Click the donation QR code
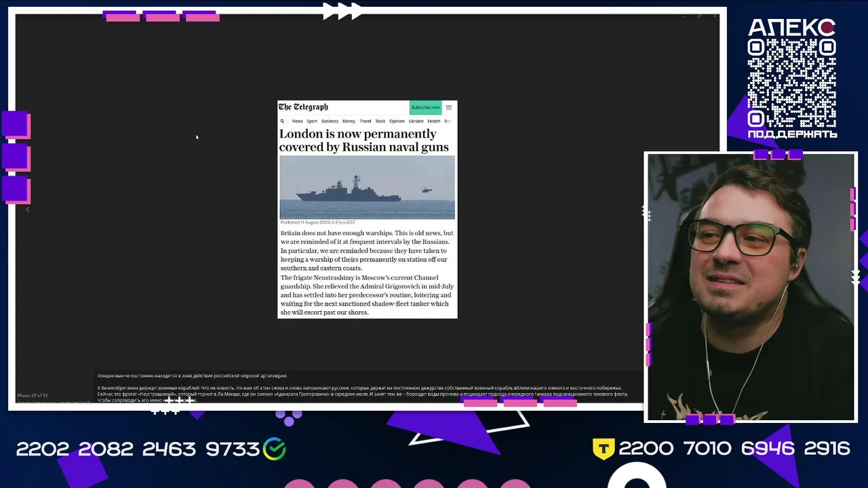The height and width of the screenshot is (488, 868). pyautogui.click(x=791, y=83)
